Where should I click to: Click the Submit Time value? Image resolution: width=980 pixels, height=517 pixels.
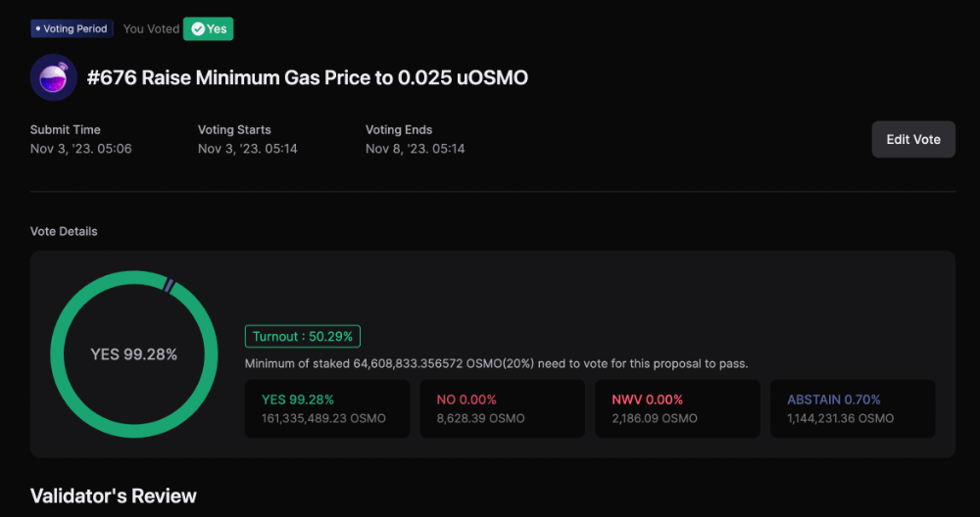(81, 149)
